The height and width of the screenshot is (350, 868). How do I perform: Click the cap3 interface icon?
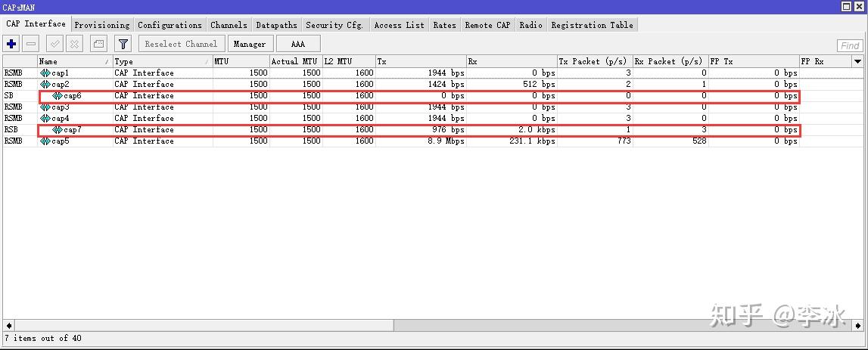point(45,107)
